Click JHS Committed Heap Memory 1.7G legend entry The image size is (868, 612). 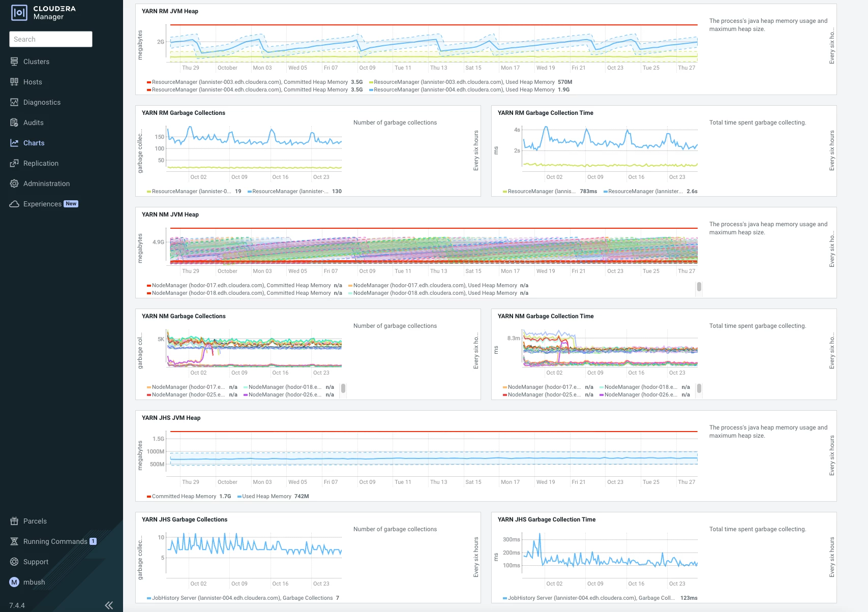tap(189, 496)
